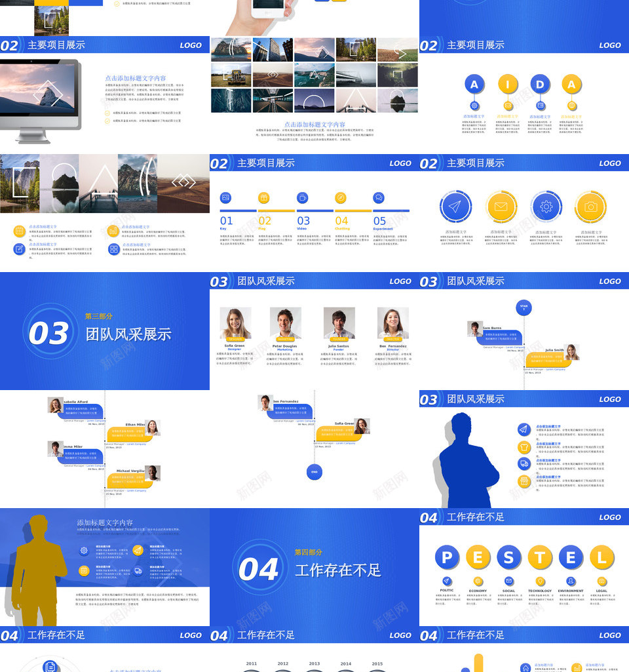The height and width of the screenshot is (672, 629).
Task: Click the blue A circle in AIDA
Action: 474,85
